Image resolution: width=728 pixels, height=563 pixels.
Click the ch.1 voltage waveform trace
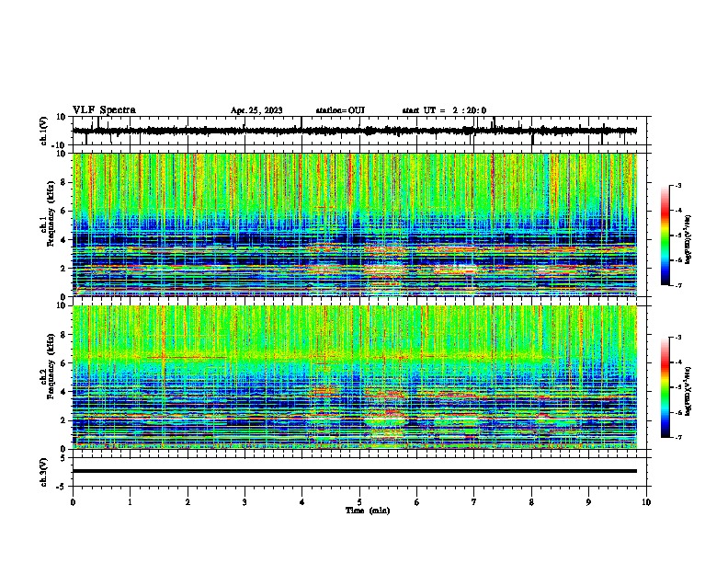[354, 131]
